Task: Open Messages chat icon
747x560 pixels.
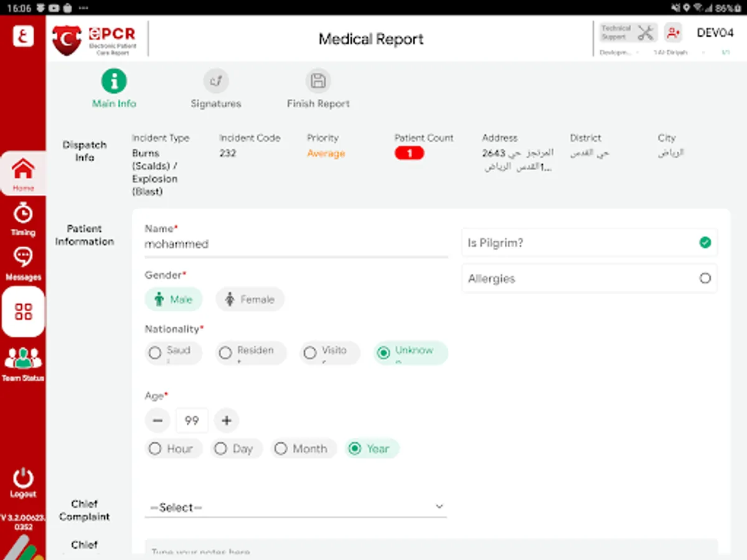Action: 23,263
